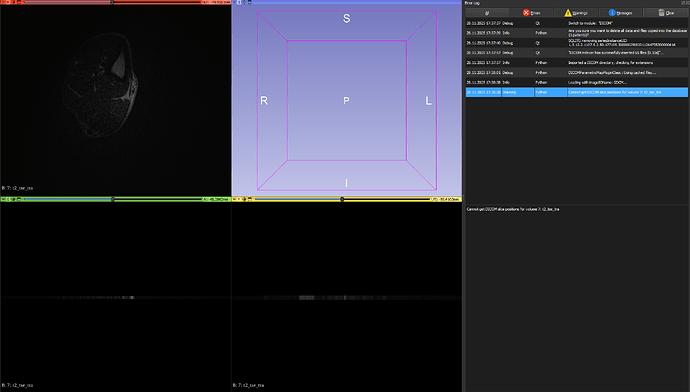The image size is (690, 392).
Task: Maximize the 3D view layout icon
Action: click(x=250, y=2)
